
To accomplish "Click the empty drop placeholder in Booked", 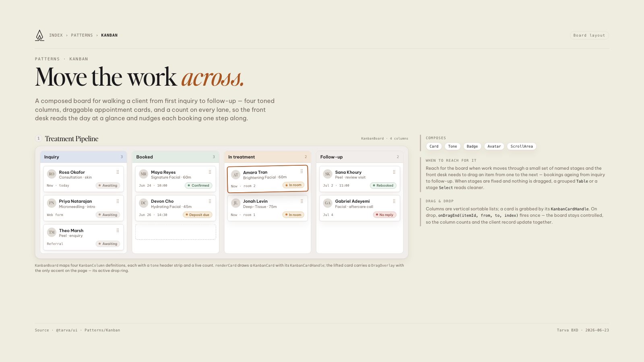I will tap(175, 232).
